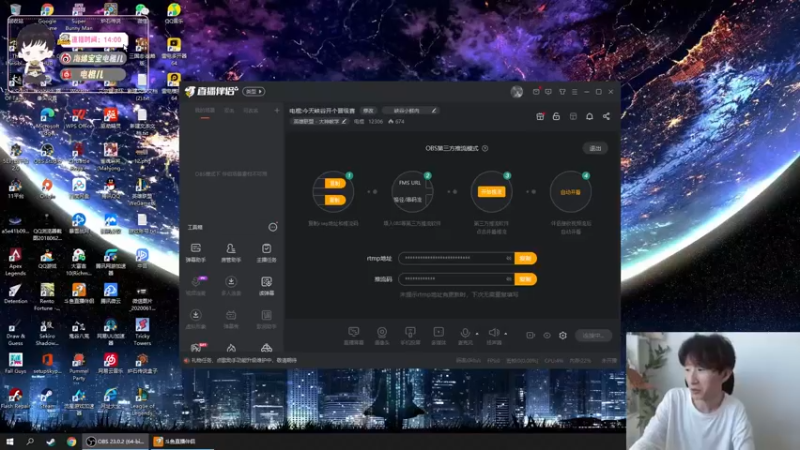Toggle the room lock icon
Image resolution: width=800 pixels, height=450 pixels.
556,116
